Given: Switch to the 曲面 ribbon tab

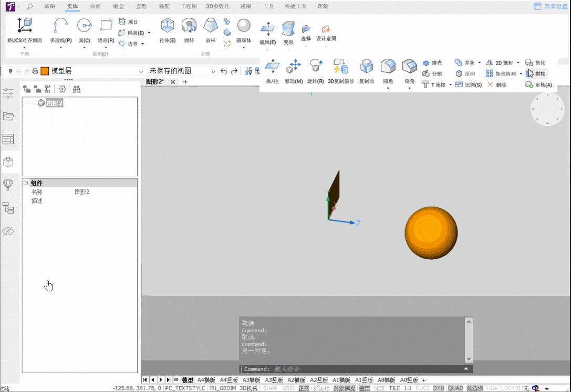Looking at the screenshot, I should click(x=96, y=6).
